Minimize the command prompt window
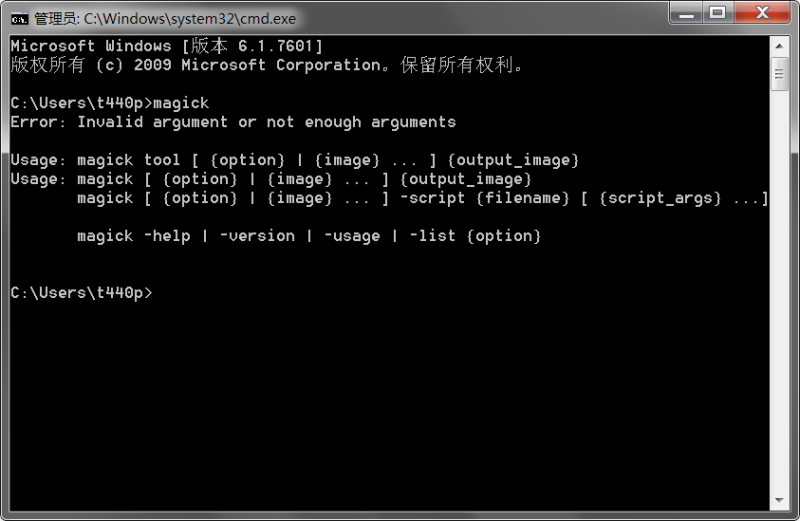This screenshot has height=521, width=800. coord(686,12)
